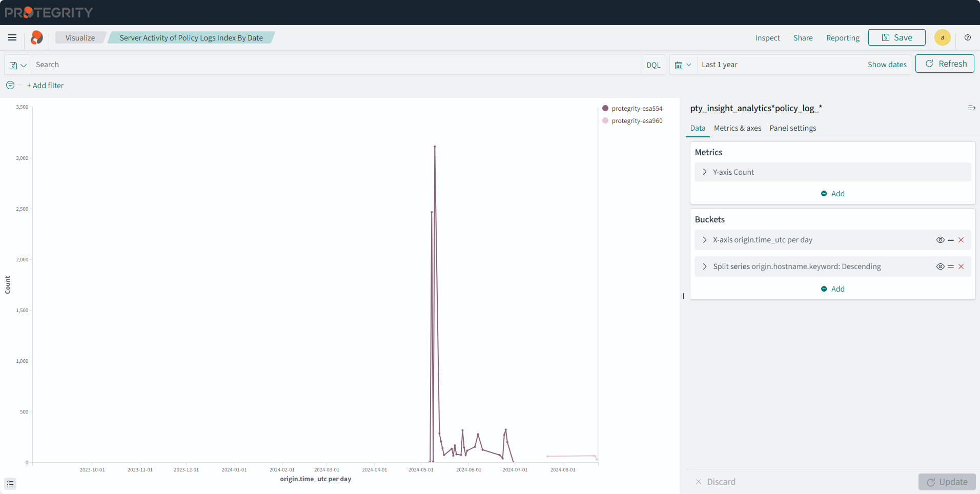Hide the X-axis bucket using eye icon

(x=940, y=240)
